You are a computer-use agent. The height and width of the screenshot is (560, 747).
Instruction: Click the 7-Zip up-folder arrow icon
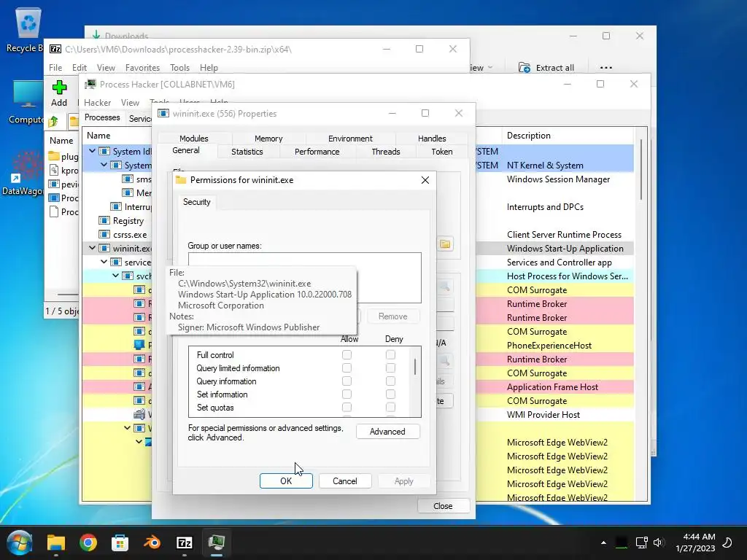coord(53,122)
